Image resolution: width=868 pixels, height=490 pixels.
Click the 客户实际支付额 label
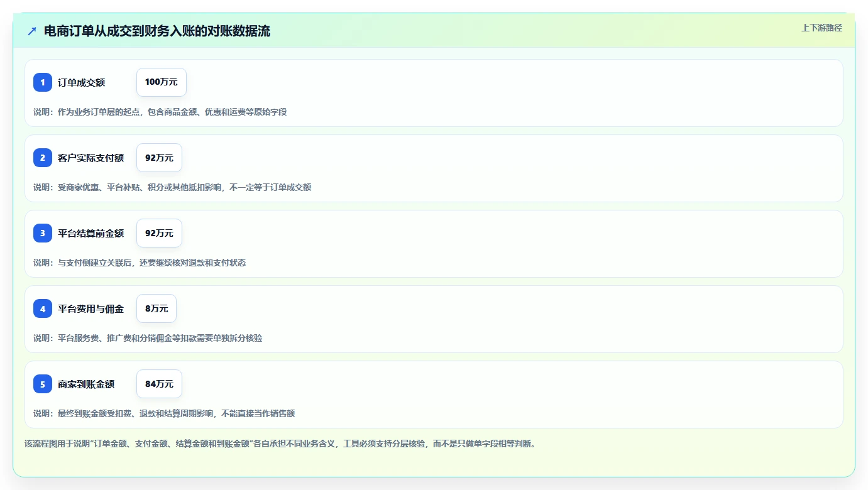point(91,158)
